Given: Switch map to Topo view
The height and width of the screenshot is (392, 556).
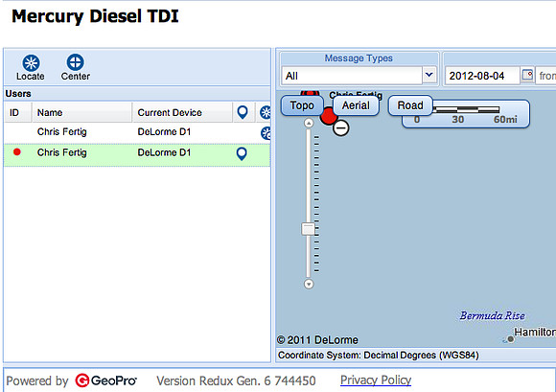Looking at the screenshot, I should (x=302, y=105).
